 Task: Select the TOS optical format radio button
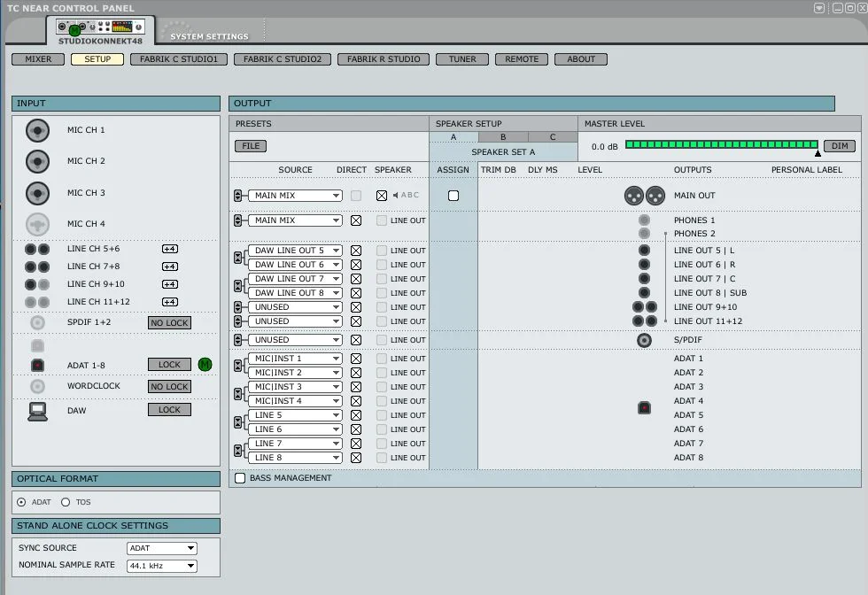click(x=66, y=502)
